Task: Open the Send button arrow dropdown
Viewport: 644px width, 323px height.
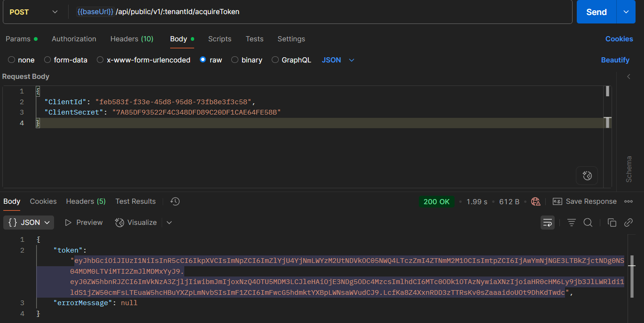Action: pyautogui.click(x=626, y=12)
